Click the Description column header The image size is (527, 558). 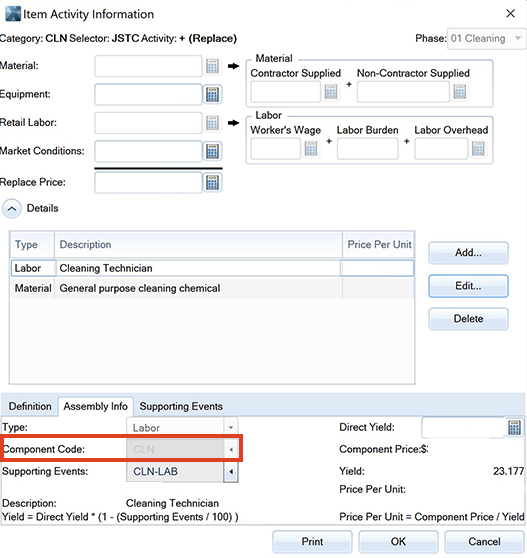tap(198, 244)
